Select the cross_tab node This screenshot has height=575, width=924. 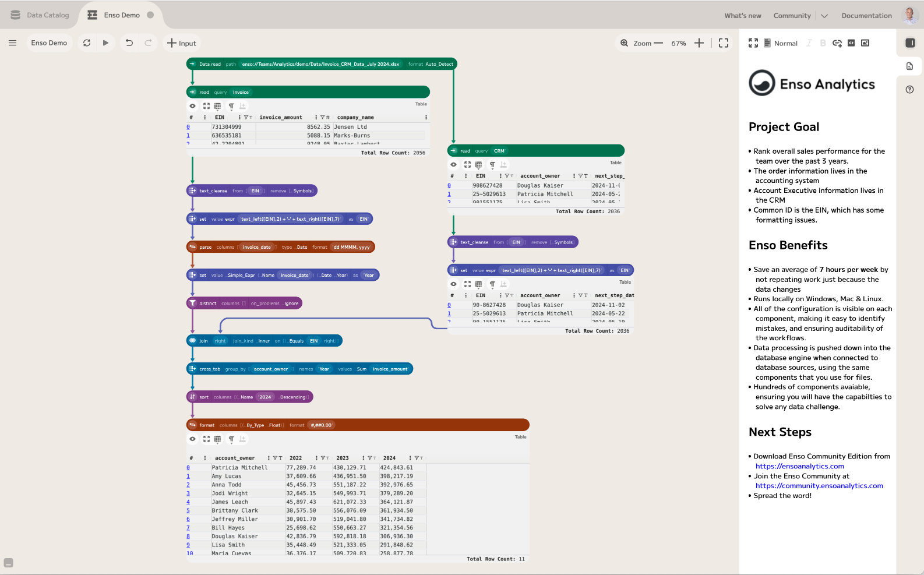299,369
